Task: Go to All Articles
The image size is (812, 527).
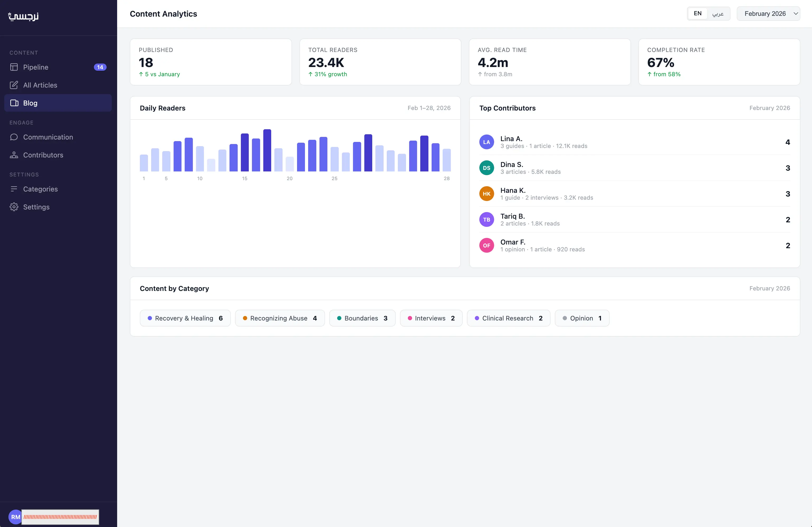Action: (x=58, y=85)
